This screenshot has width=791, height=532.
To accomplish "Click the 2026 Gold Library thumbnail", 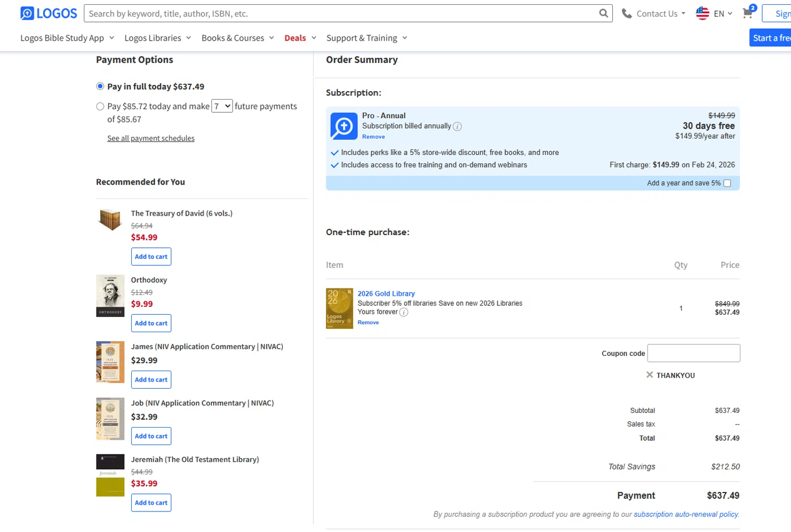I will [x=339, y=308].
